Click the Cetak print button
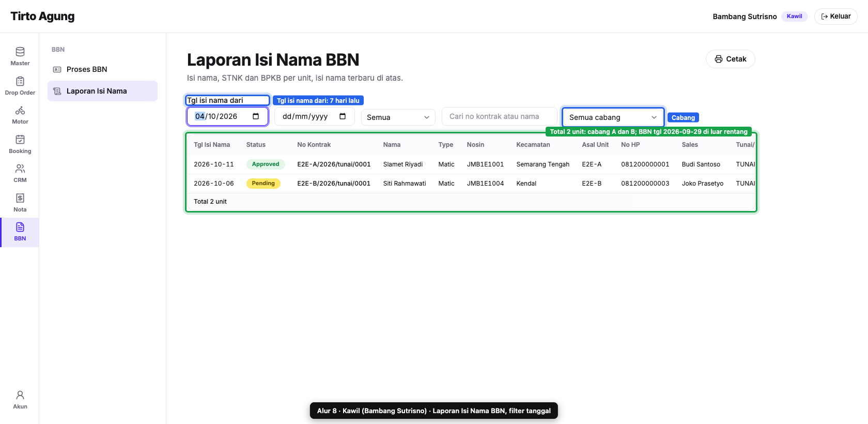868x424 pixels. (x=730, y=59)
